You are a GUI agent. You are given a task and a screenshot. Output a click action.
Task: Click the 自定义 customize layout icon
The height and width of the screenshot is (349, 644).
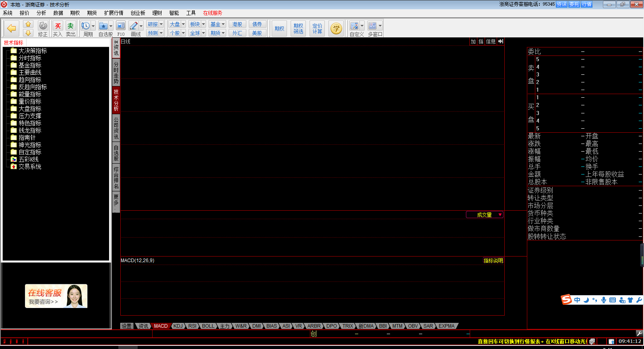click(354, 26)
